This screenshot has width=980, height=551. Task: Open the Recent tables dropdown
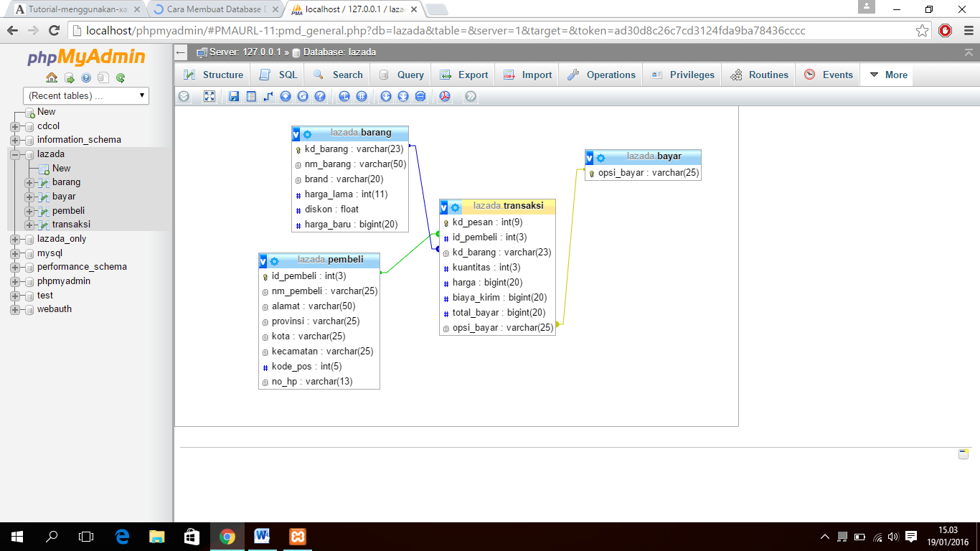86,95
